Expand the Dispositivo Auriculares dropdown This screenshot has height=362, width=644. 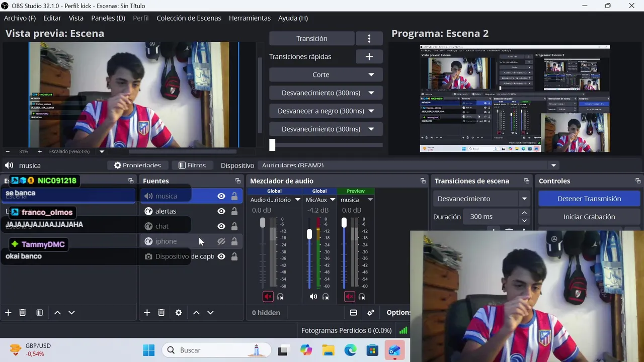(x=554, y=165)
